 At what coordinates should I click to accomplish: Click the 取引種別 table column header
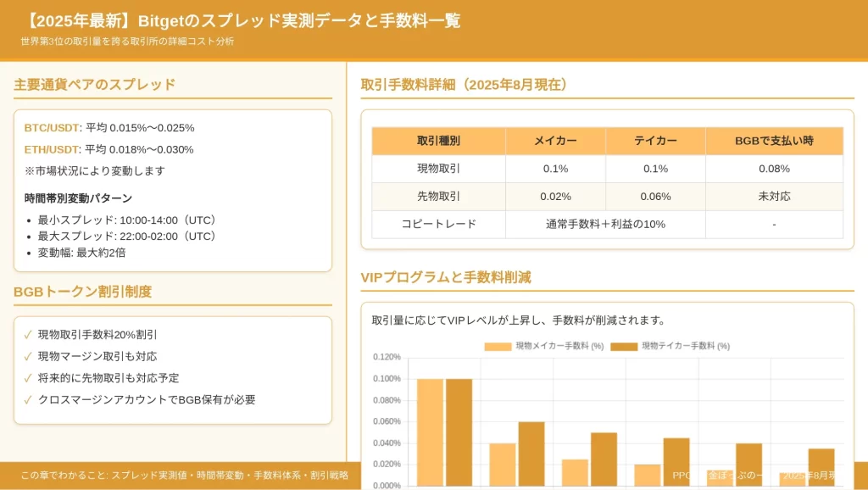coord(438,142)
